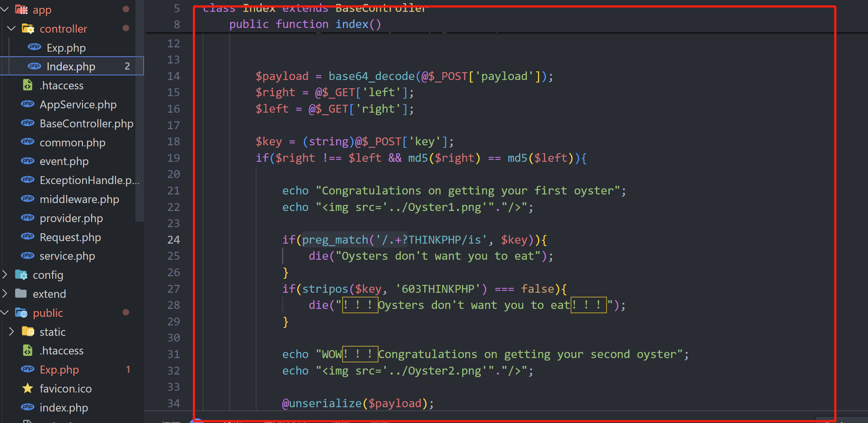
Task: Collapse the app folder chevron
Action: coord(5,9)
